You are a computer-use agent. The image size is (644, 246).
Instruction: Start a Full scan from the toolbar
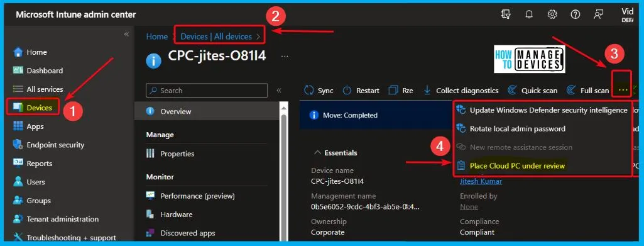[587, 91]
